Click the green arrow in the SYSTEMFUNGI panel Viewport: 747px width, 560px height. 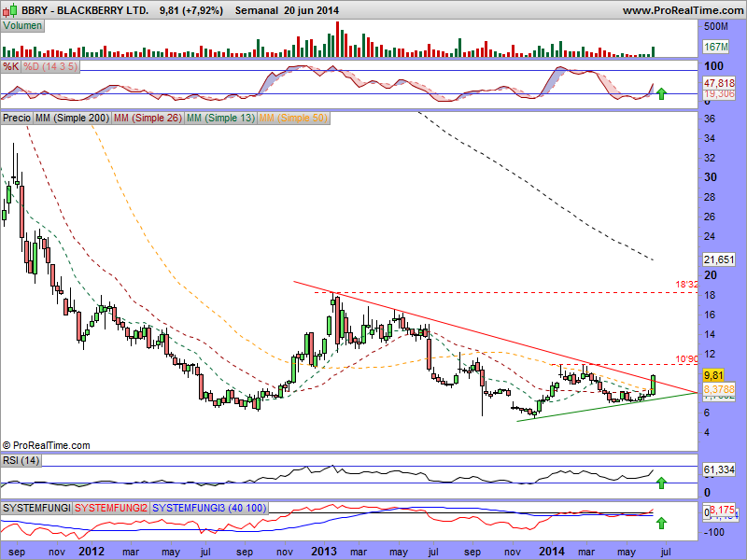661,524
